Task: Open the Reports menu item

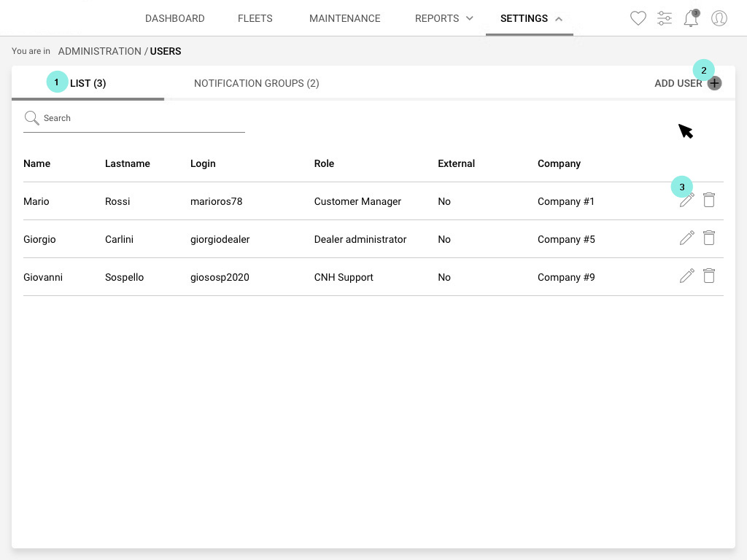Action: (x=437, y=18)
